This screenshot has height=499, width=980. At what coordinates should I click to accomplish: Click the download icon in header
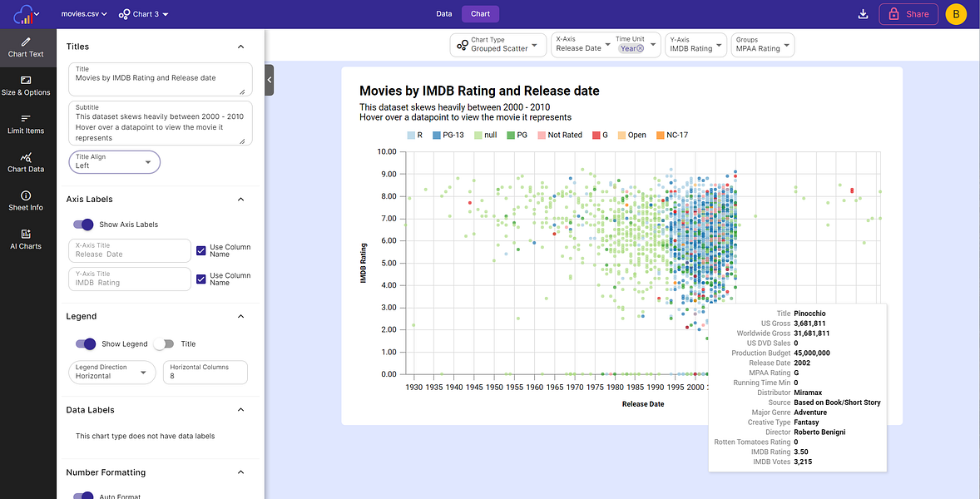(x=863, y=14)
